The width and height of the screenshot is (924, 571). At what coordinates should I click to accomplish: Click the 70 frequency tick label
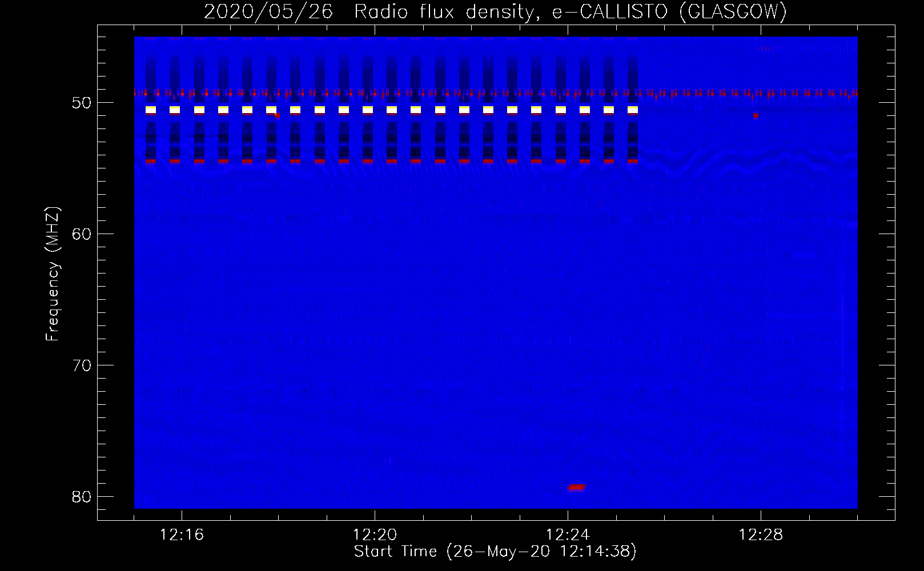[82, 365]
